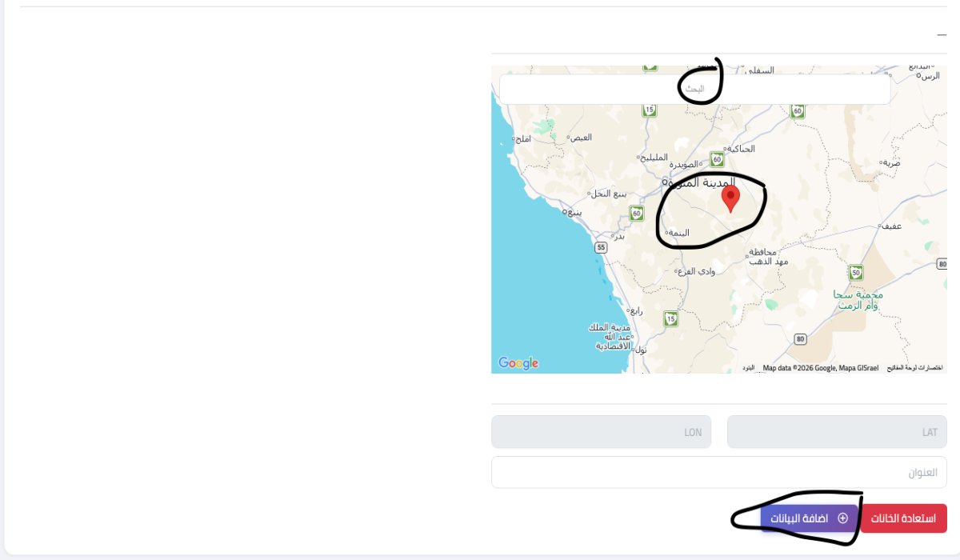This screenshot has width=960, height=560.
Task: Focus the map search box البحث
Action: [x=694, y=89]
